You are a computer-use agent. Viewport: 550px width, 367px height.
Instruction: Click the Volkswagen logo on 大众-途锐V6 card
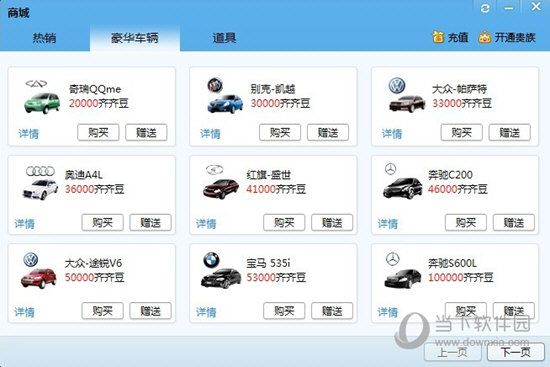31,260
